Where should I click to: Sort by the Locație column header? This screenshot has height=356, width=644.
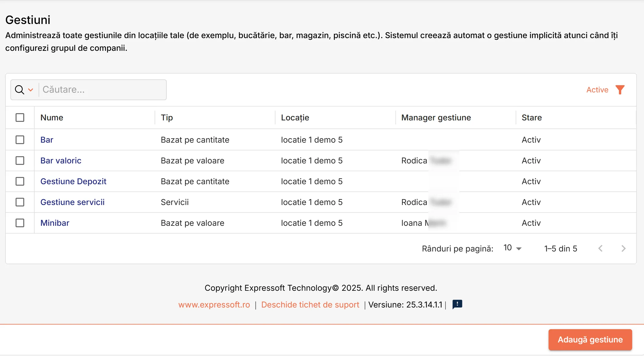tap(295, 118)
